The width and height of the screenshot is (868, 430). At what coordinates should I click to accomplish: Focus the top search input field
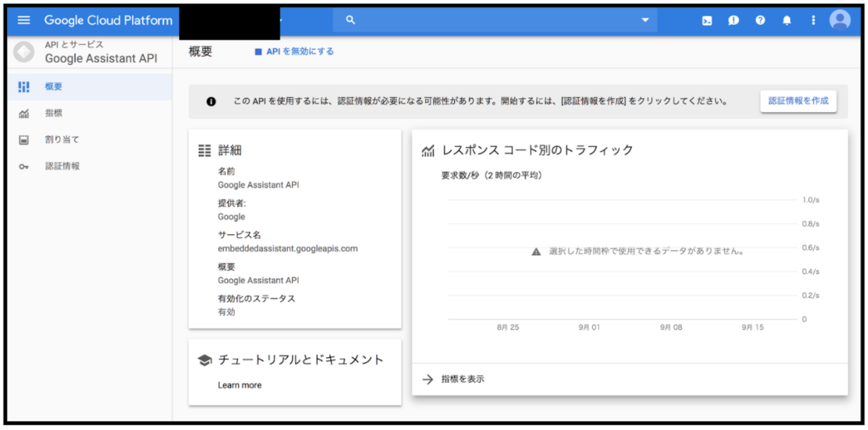[495, 20]
